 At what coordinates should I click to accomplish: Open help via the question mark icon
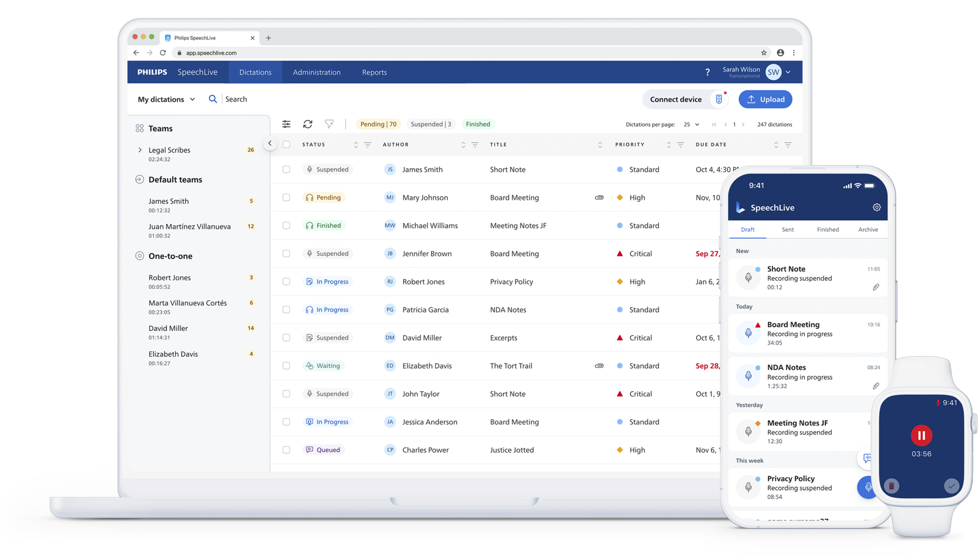tap(707, 72)
